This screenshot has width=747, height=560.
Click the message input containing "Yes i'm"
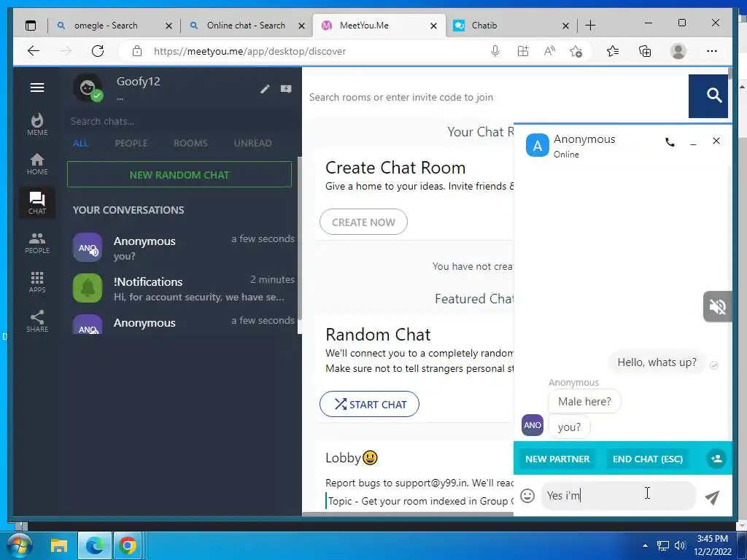click(619, 496)
